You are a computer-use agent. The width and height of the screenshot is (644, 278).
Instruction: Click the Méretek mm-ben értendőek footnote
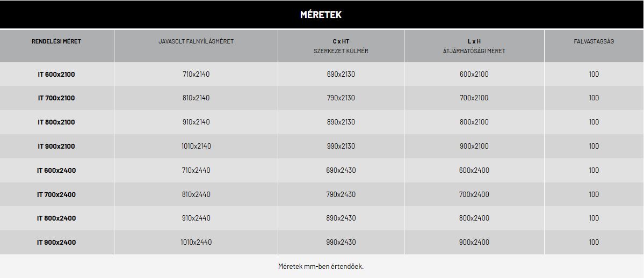[321, 266]
